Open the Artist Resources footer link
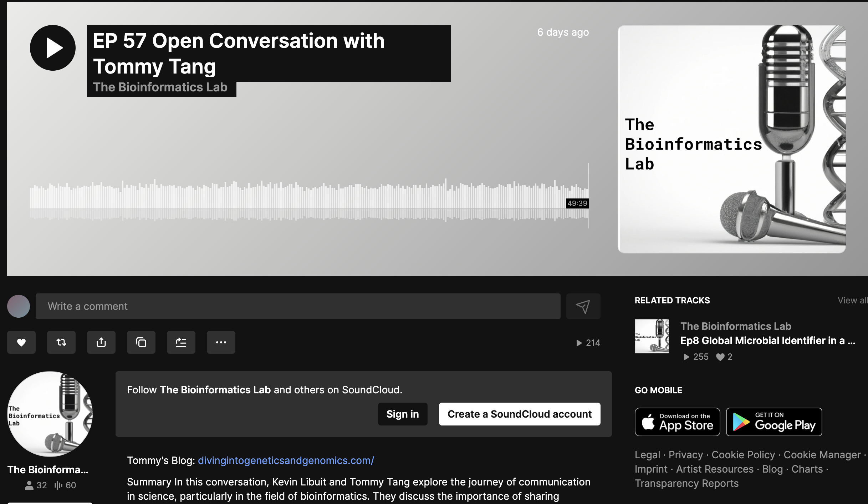Screen dimensions: 868x504 (x=715, y=469)
